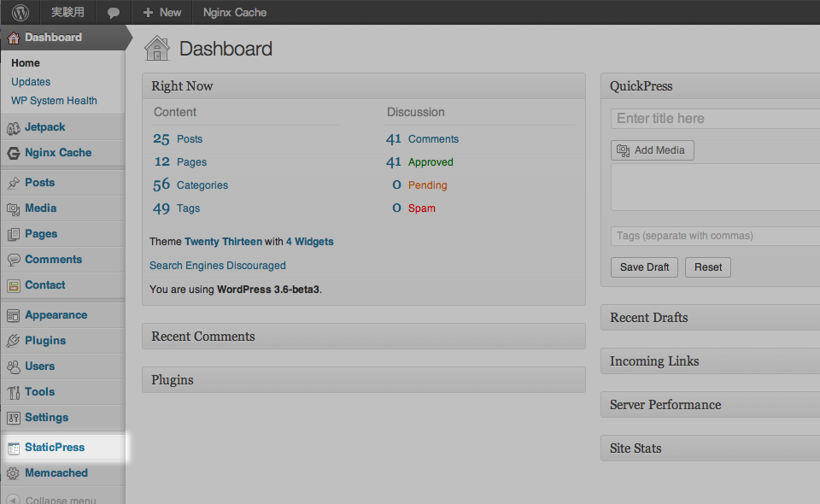Select the Plugins sidebar icon
This screenshot has height=504, width=820.
coord(15,341)
